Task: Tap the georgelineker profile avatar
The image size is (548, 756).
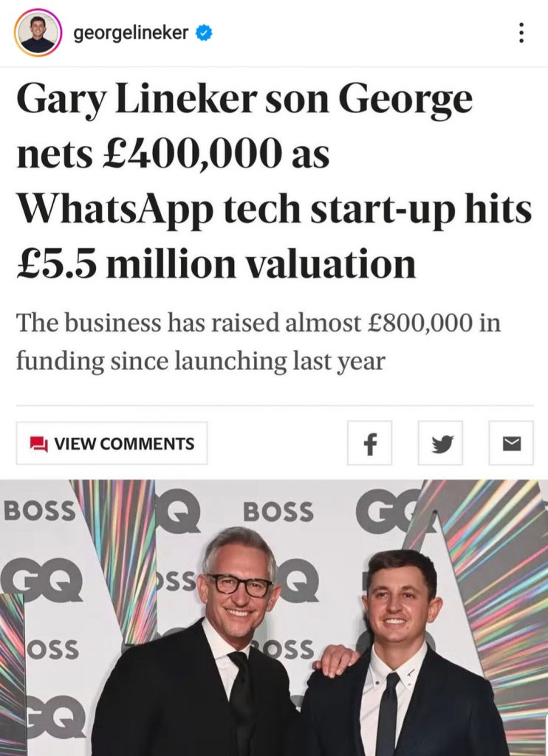Action: [37, 33]
